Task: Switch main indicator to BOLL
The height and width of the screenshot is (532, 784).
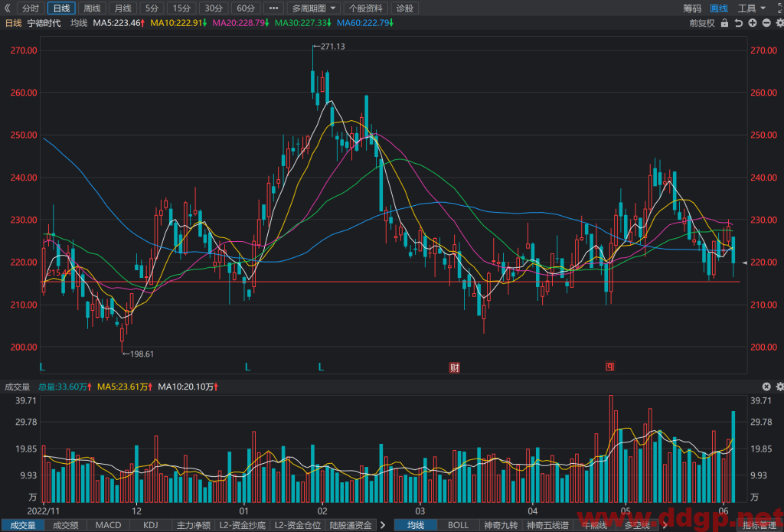Action: (458, 525)
